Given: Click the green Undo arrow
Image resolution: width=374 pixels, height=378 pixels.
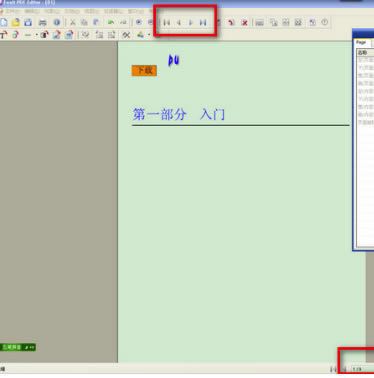Looking at the screenshot, I should point(111,22).
